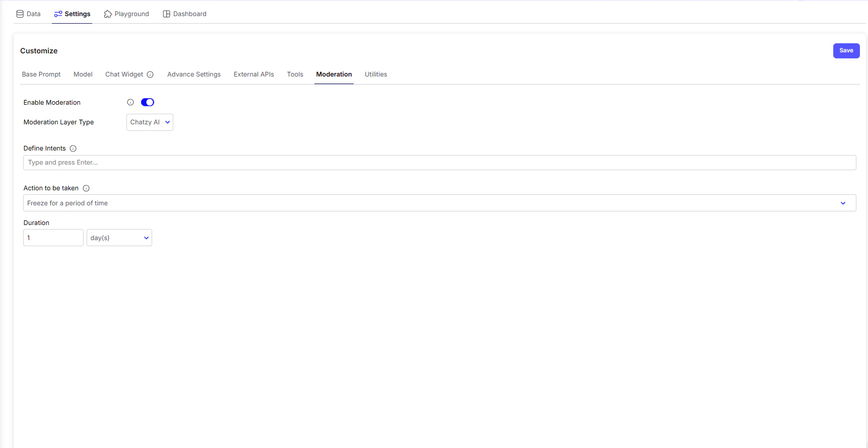Image resolution: width=868 pixels, height=448 pixels.
Task: Click the Save button
Action: coord(846,50)
